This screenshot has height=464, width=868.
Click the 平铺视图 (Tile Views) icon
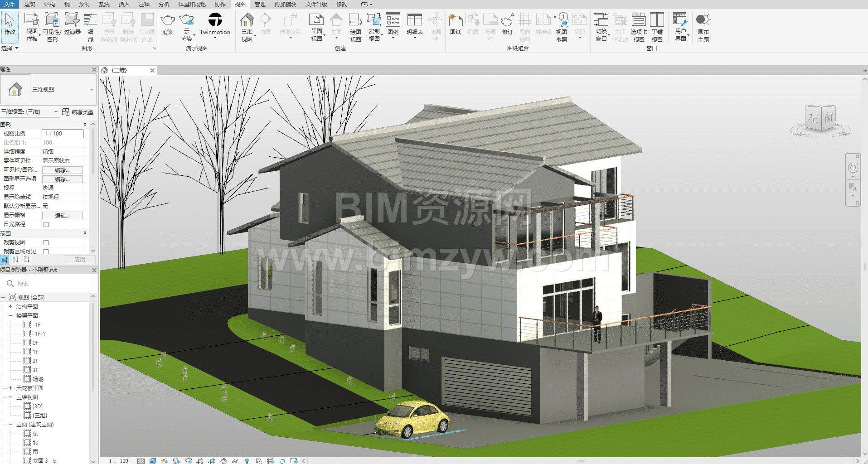coord(657,20)
